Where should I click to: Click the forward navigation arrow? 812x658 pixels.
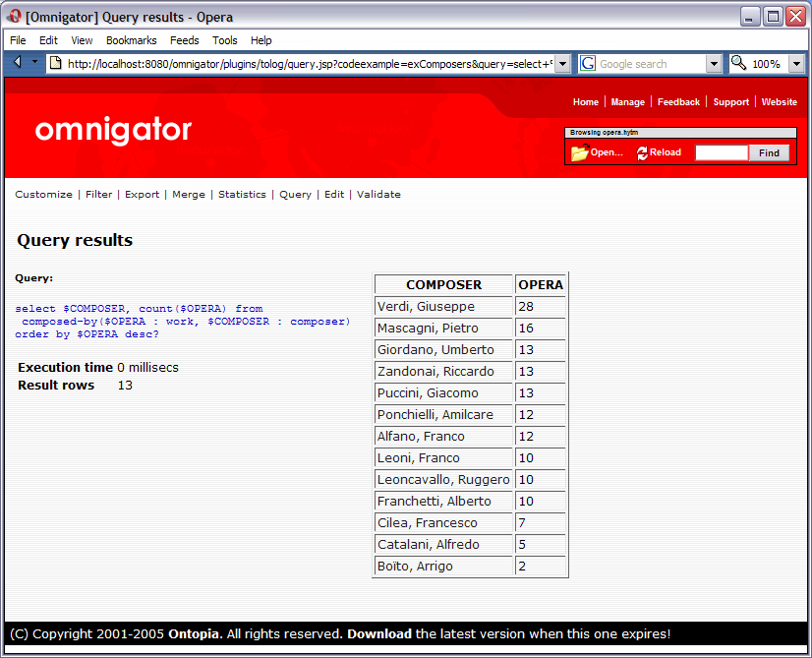[x=36, y=62]
